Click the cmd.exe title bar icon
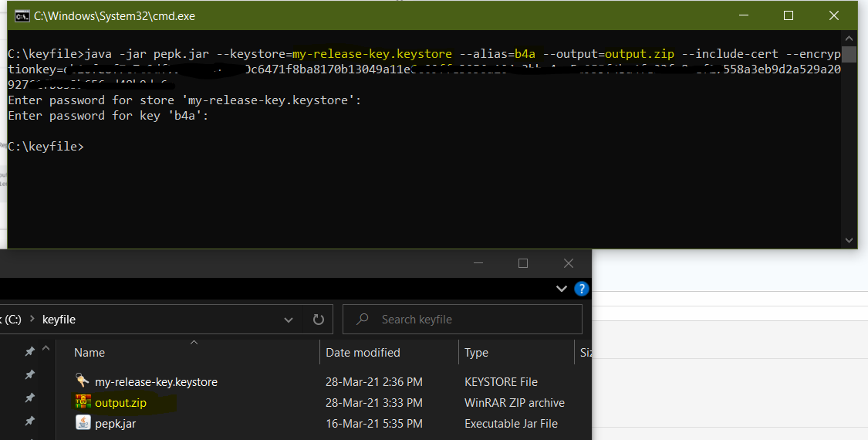Viewport: 868px width, 440px height. pos(22,16)
